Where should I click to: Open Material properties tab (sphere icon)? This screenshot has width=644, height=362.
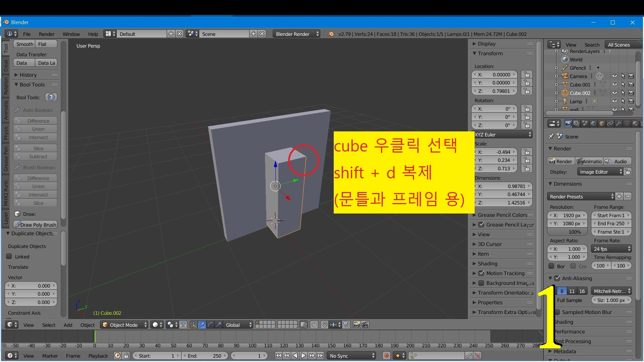click(635, 124)
